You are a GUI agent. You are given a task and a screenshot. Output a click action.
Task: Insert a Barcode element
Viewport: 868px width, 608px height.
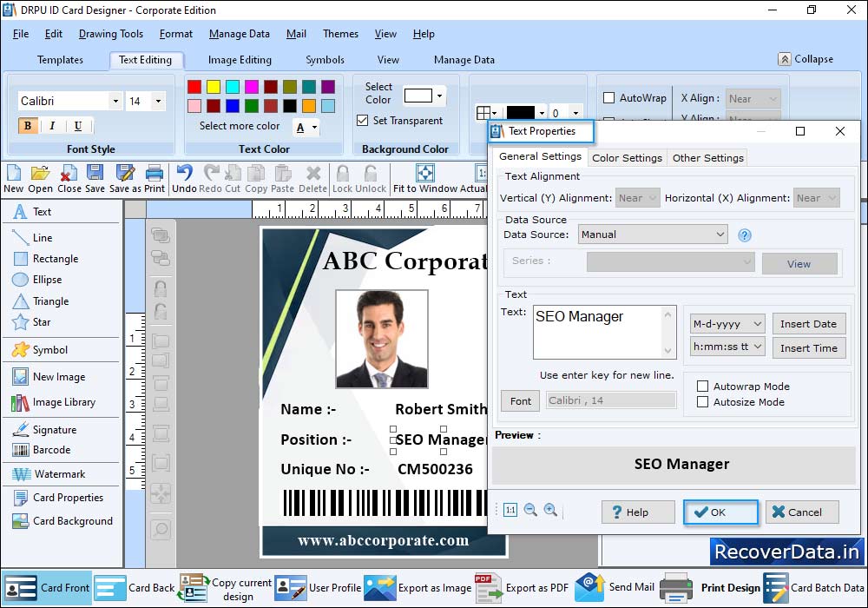[42, 450]
